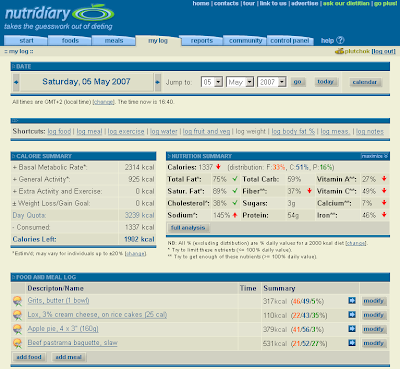Click the log out link
The width and height of the screenshot is (400, 369).
384,51
